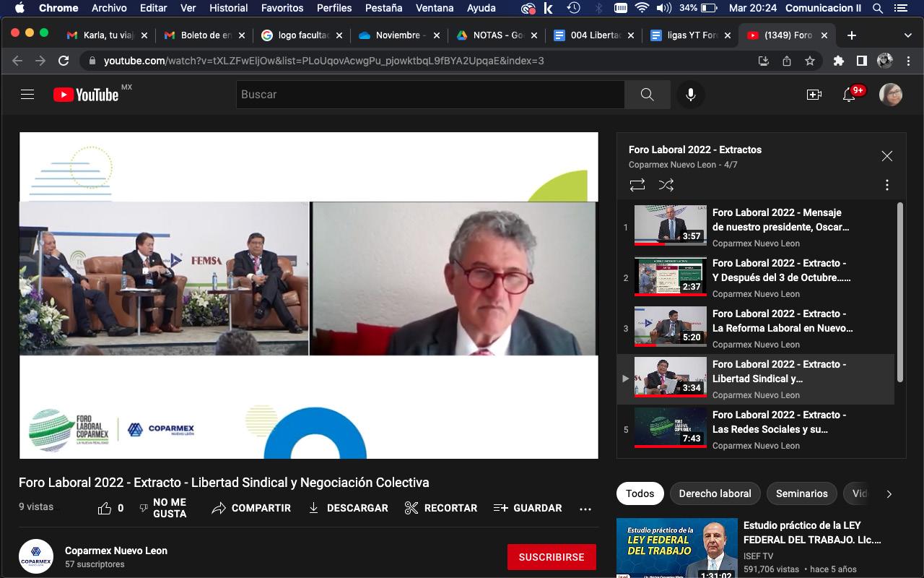
Task: Open the YouTube notifications bell
Action: [x=850, y=95]
